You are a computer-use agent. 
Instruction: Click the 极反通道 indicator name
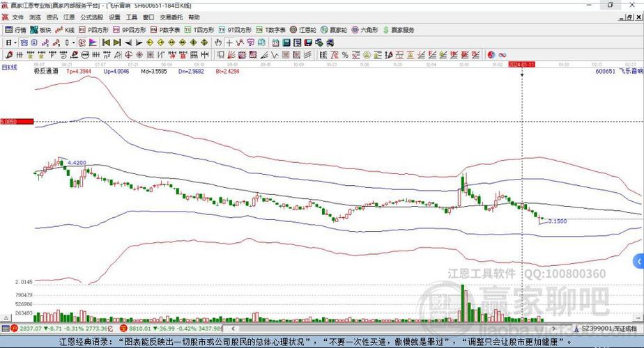point(46,71)
